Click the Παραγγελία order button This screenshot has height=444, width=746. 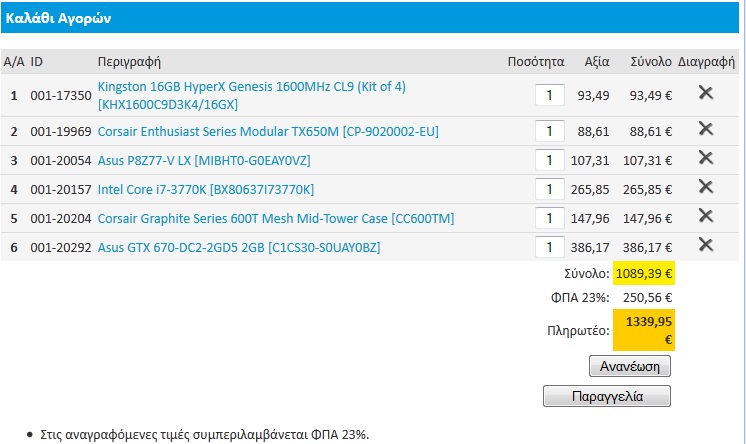607,396
